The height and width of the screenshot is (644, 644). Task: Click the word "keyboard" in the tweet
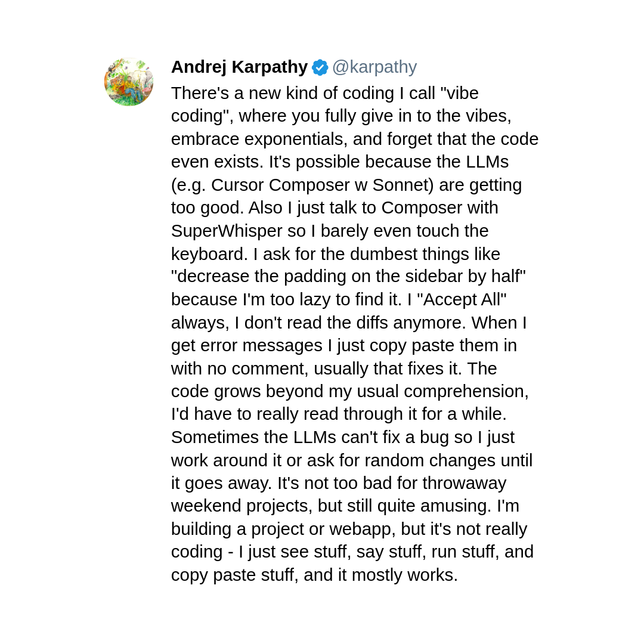207,254
